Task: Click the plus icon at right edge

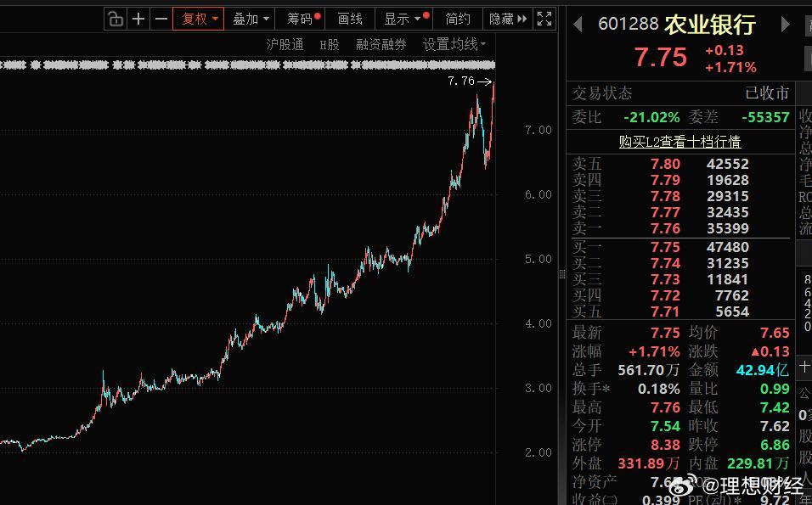Action: coord(804,367)
